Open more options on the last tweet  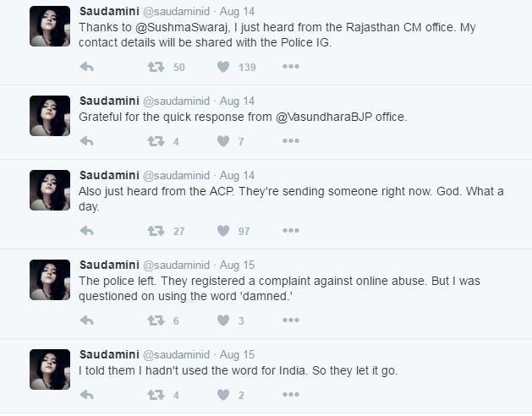291,395
